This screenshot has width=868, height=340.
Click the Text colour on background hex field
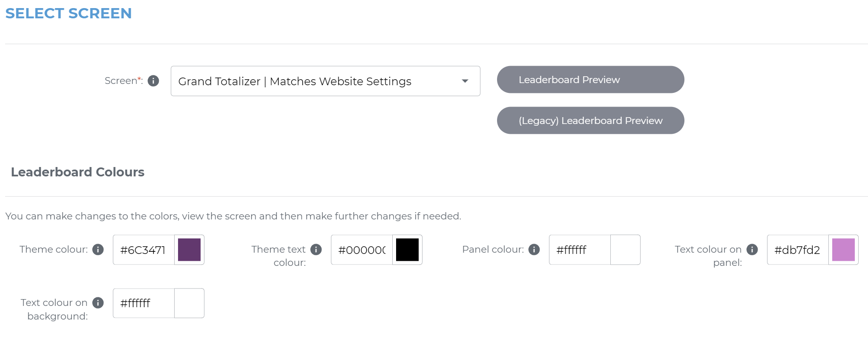(x=144, y=303)
